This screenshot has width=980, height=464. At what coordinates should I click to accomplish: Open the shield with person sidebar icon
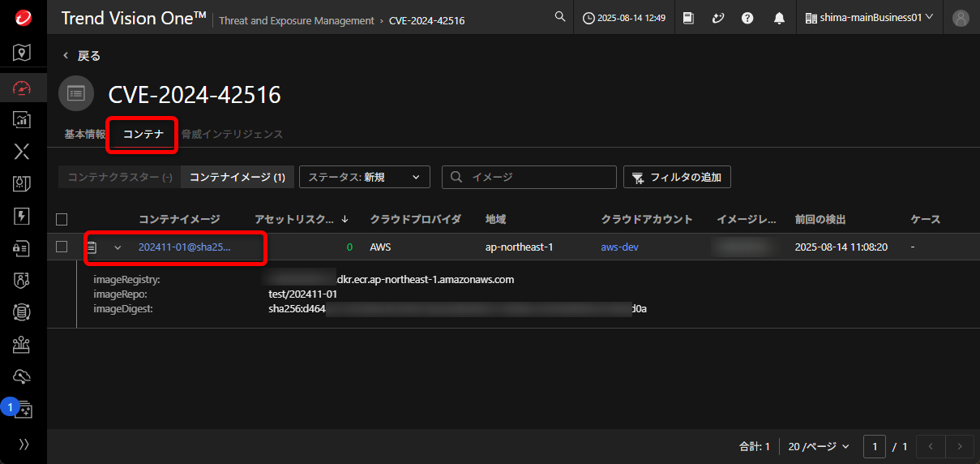point(23,281)
